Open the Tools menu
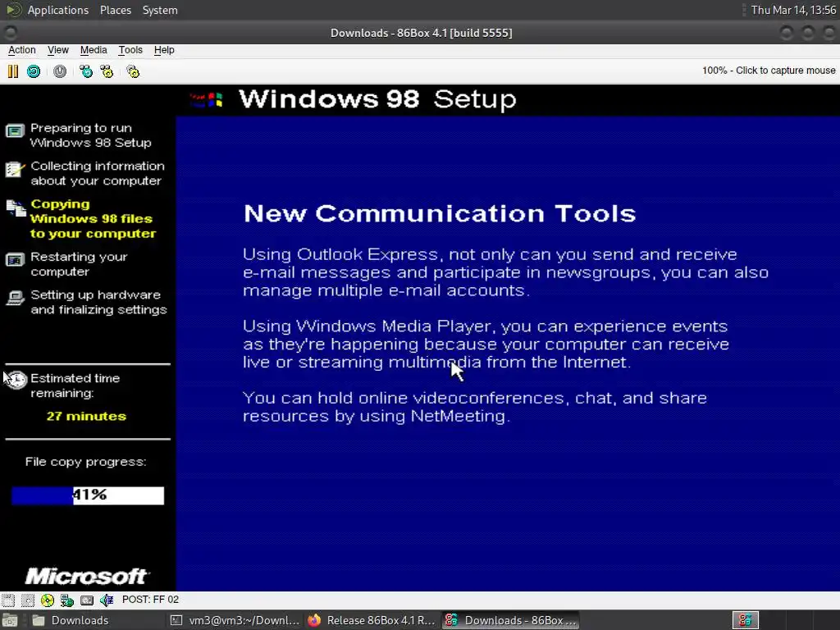This screenshot has width=840, height=630. click(x=130, y=50)
